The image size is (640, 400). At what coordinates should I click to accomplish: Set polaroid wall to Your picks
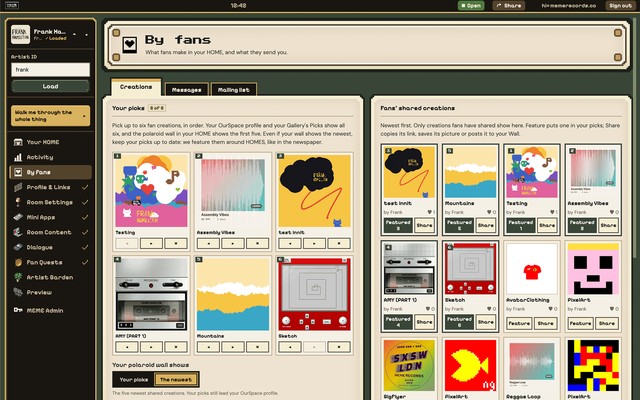click(134, 380)
